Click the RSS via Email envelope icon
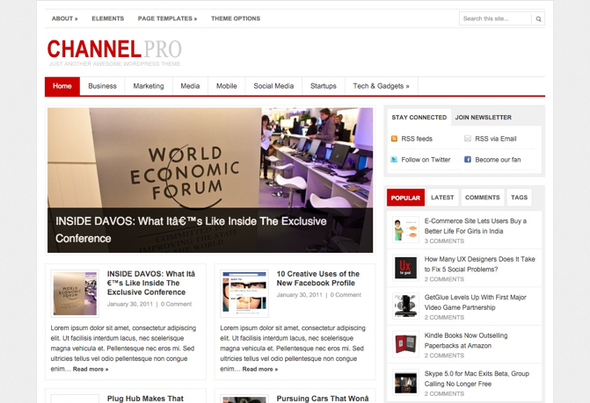This screenshot has width=590, height=403. 468,139
